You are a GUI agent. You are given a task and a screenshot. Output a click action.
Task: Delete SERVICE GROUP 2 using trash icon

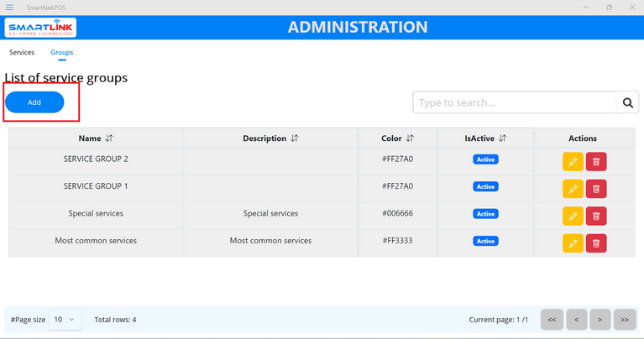596,162
